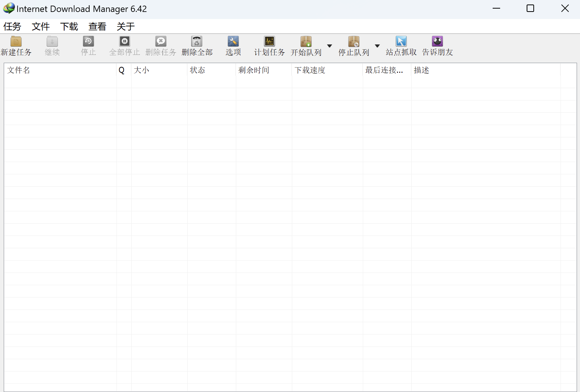Open 选项 (Options) from the toolbar

(233, 41)
